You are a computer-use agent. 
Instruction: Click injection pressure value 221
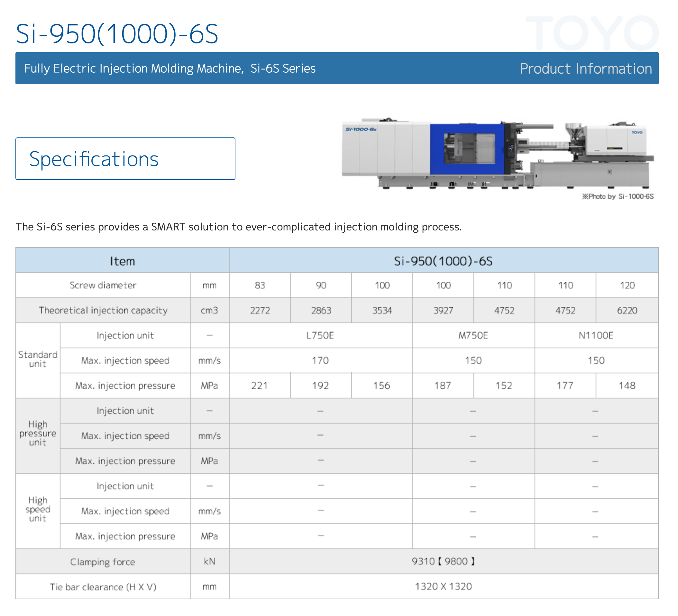(260, 386)
